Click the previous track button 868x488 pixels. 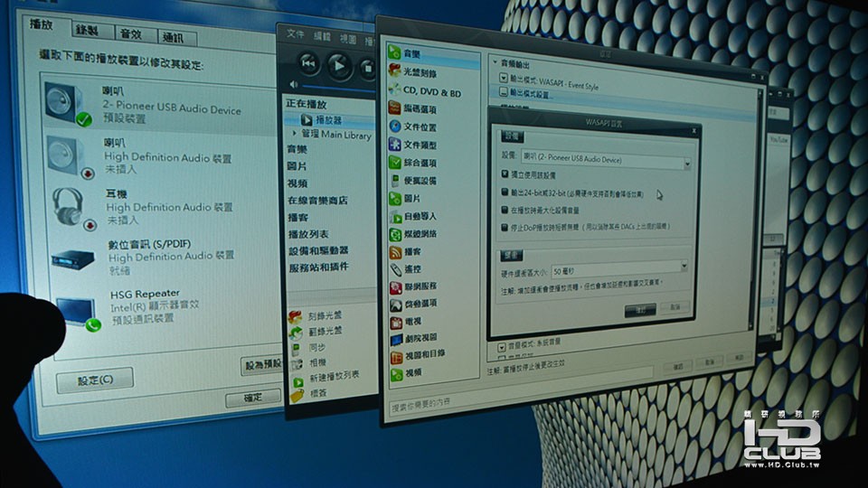(x=309, y=63)
